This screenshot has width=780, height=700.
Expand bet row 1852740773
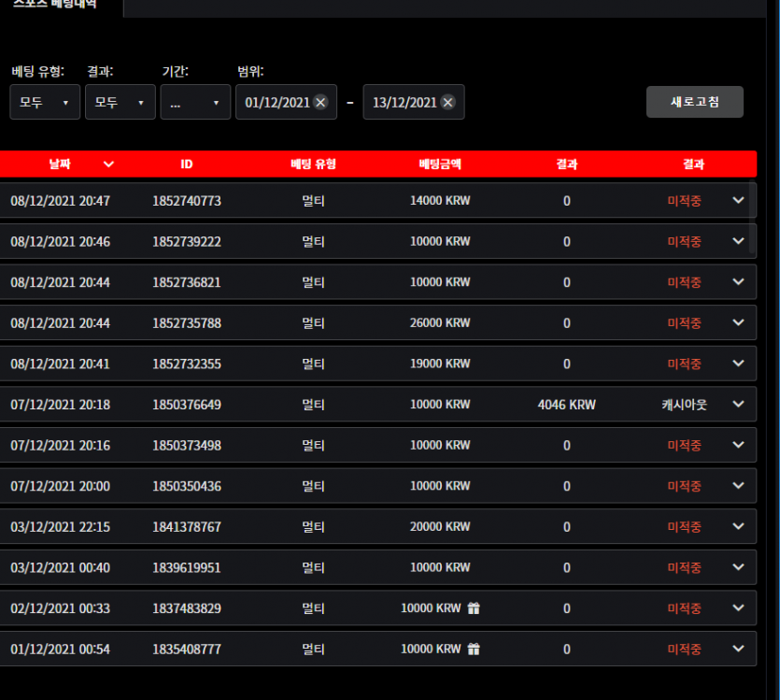pyautogui.click(x=738, y=200)
